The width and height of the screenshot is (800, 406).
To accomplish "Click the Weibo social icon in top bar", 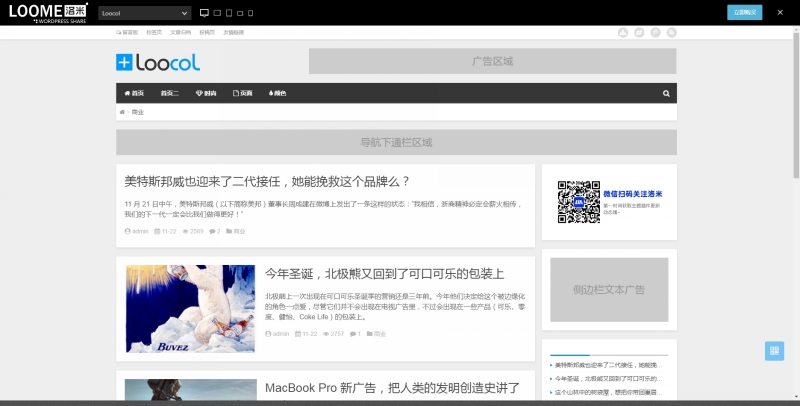I will (x=639, y=32).
